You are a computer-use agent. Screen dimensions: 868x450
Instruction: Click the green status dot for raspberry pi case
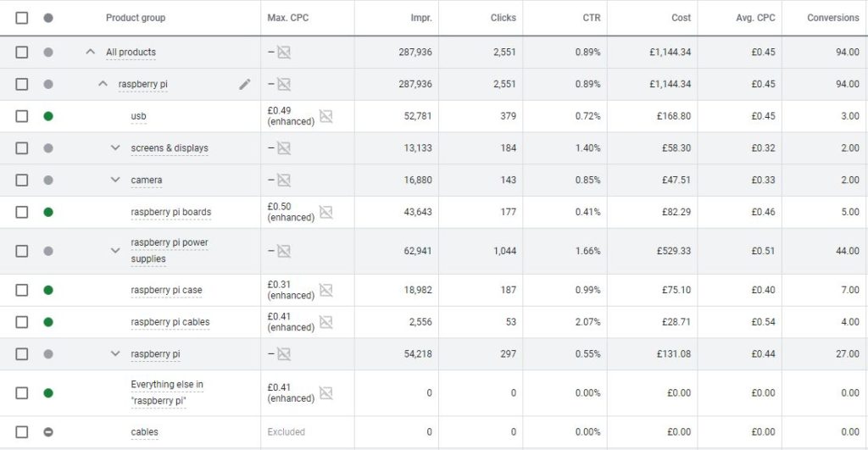tap(47, 290)
